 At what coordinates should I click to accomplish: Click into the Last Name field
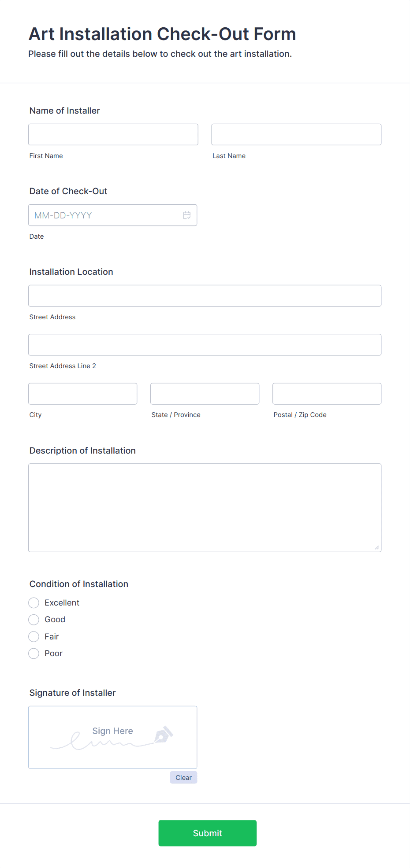click(296, 134)
